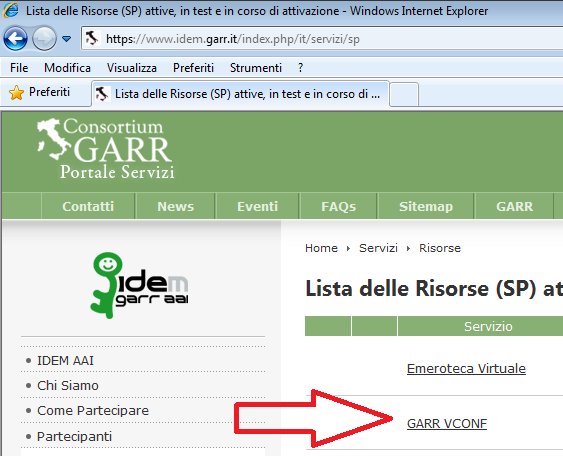Screen dimensions: 563x456
Task: Open the File menu
Action: pos(19,68)
